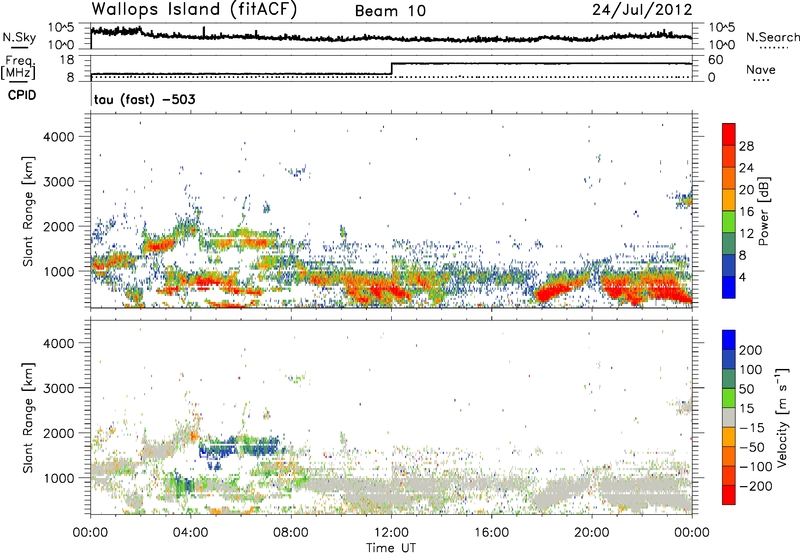Click the gray segment of Velocity colorbar

pos(729,418)
